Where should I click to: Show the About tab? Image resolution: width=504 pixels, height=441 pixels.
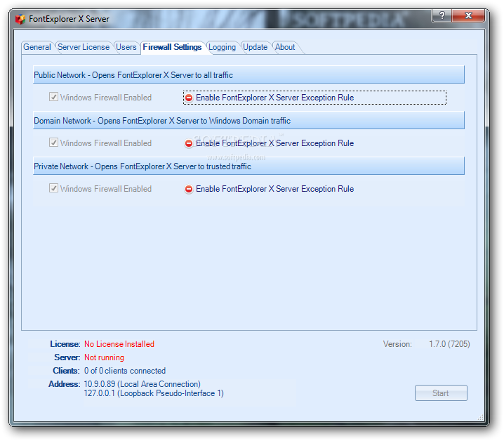point(285,47)
